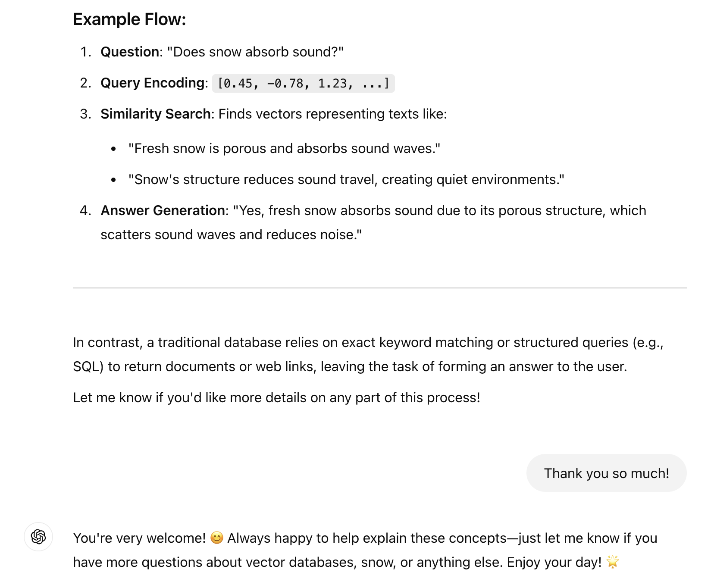Click the "Thank you so much!" message bubble
714x588 pixels.
(x=606, y=473)
